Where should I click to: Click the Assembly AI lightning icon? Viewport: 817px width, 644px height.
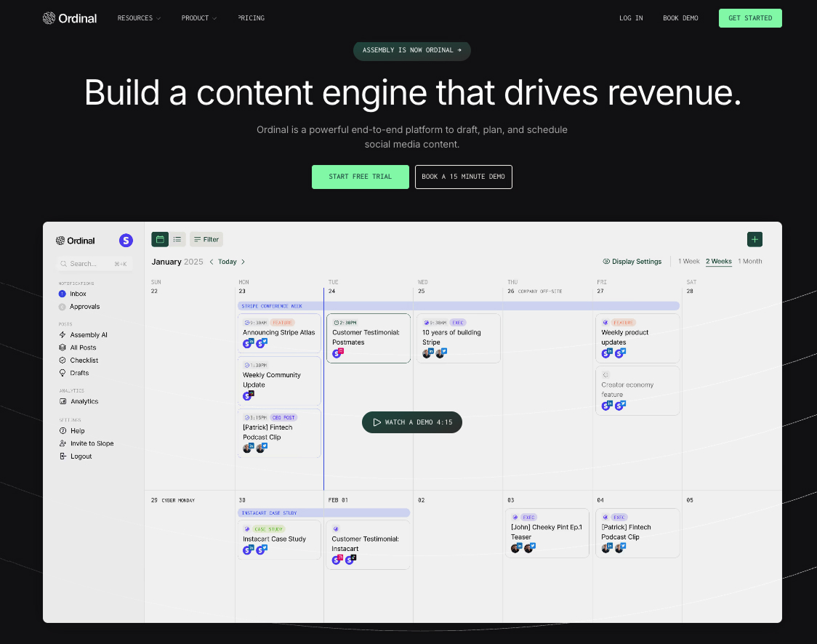coord(63,335)
